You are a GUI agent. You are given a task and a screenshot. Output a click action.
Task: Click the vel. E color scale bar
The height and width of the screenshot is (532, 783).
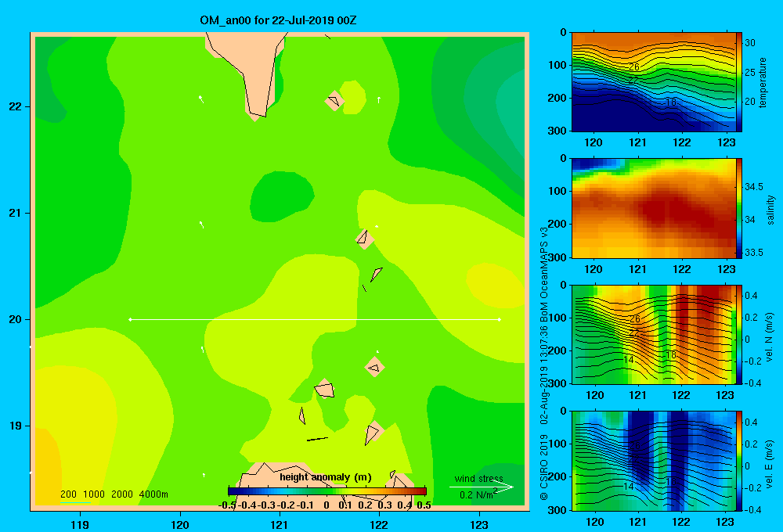(x=739, y=461)
